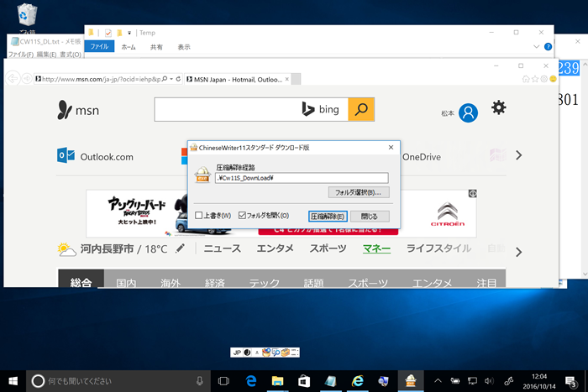Open MSN settings gear icon
The height and width of the screenshot is (392, 588).
(x=498, y=108)
